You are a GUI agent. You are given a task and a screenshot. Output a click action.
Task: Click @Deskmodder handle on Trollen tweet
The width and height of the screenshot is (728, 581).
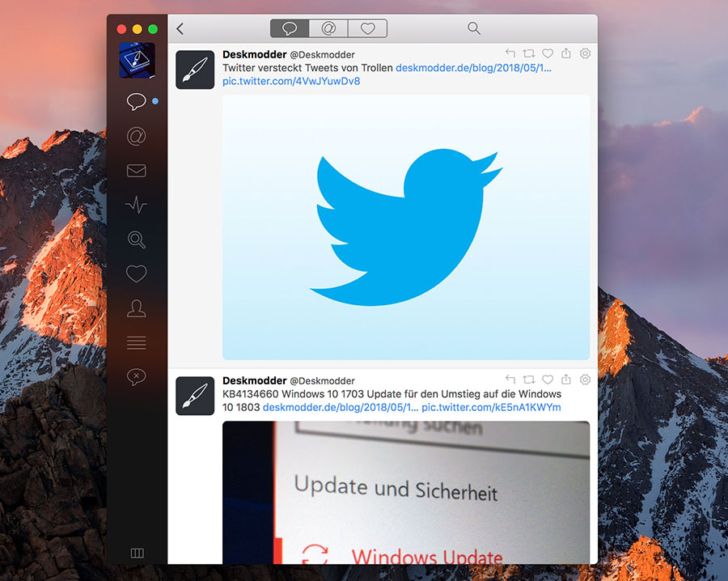point(322,55)
